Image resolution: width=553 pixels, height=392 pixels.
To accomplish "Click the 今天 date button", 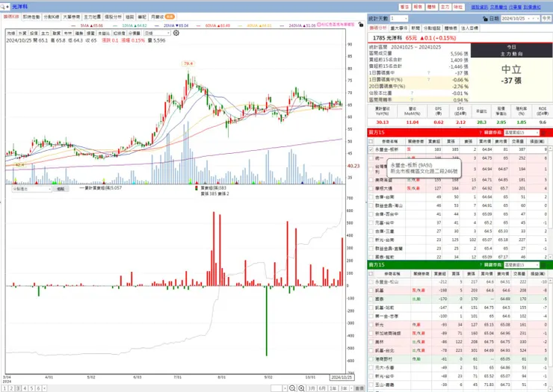I will pos(546,19).
